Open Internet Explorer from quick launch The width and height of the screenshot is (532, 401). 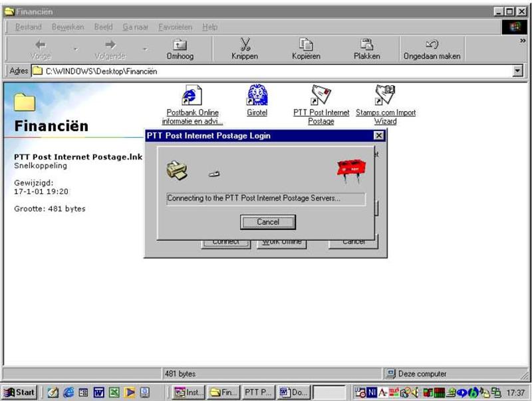pos(68,392)
